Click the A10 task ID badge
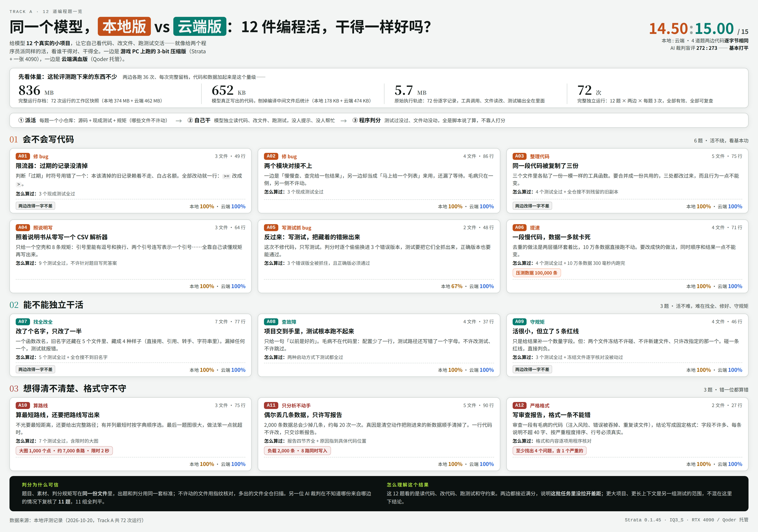This screenshot has width=758, height=532. [23, 405]
